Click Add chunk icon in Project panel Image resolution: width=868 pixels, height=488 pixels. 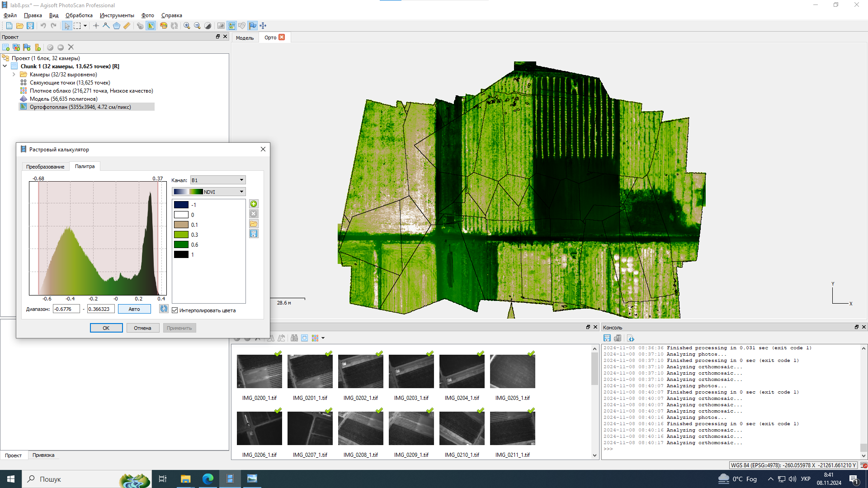tap(6, 47)
